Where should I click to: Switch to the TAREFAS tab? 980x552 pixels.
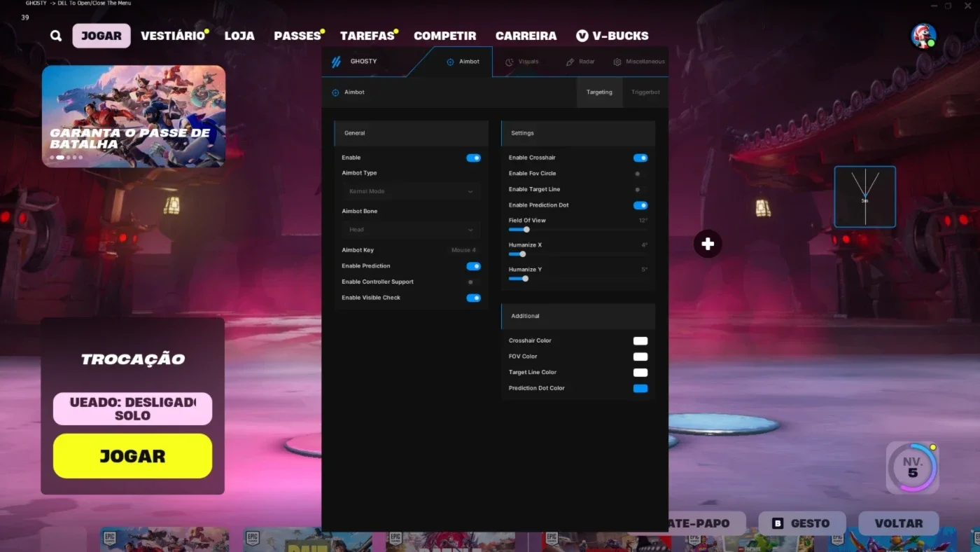coord(367,36)
